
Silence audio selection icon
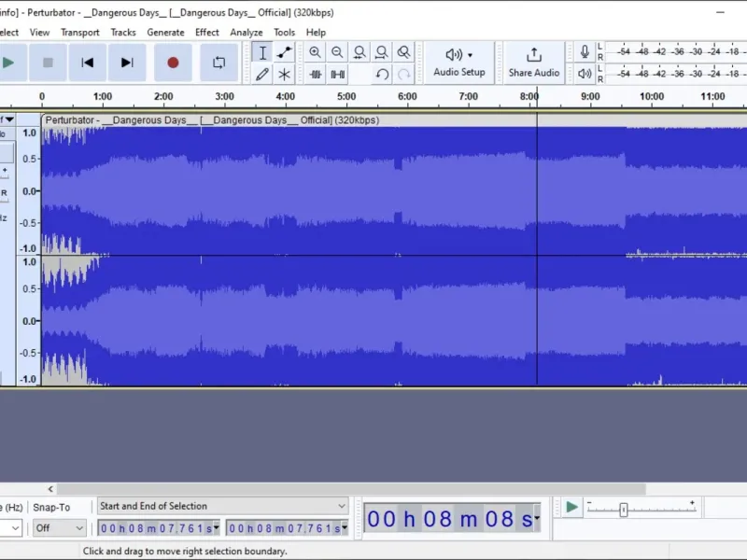(x=337, y=75)
